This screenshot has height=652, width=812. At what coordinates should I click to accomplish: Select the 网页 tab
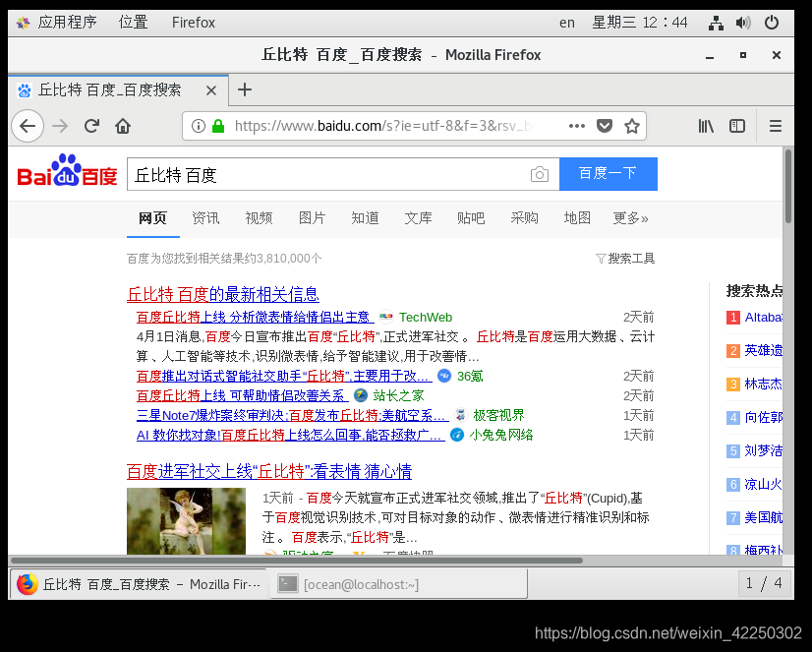point(152,218)
